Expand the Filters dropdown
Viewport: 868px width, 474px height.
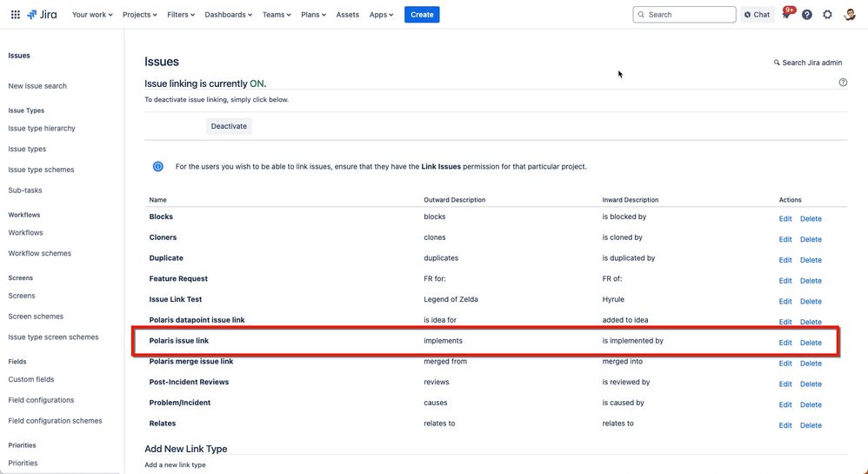click(x=181, y=15)
